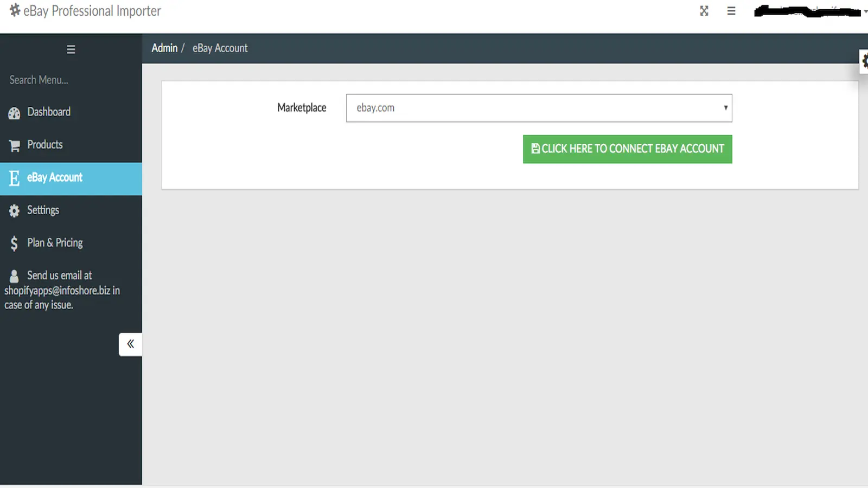
Task: Click the Dashboard palette icon
Action: pyautogui.click(x=14, y=113)
